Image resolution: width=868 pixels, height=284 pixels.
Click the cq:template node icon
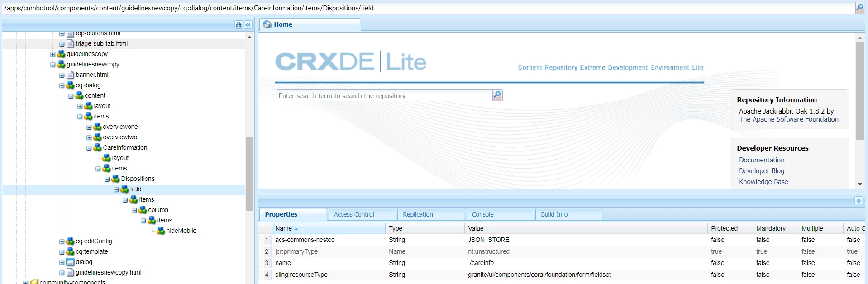click(70, 251)
